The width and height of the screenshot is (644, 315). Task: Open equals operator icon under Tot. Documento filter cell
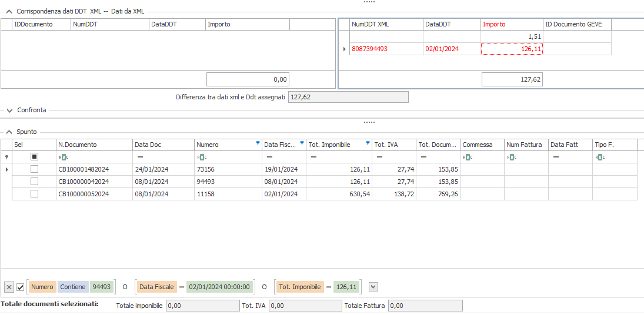click(x=424, y=157)
